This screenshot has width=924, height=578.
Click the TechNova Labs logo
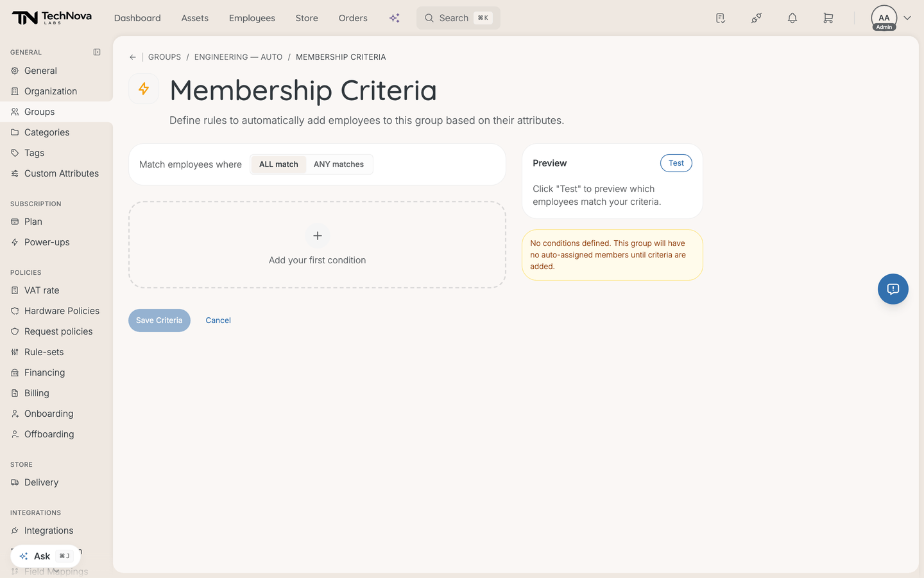tap(51, 18)
